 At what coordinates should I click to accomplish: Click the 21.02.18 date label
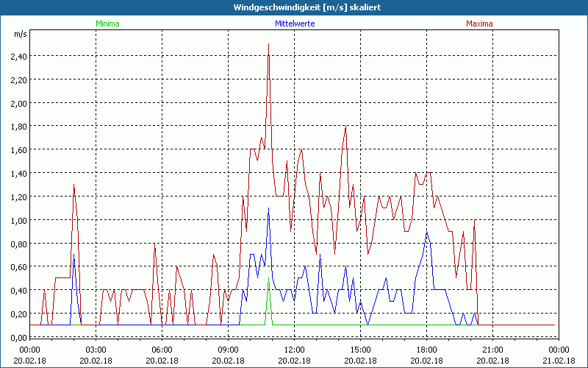click(x=559, y=361)
